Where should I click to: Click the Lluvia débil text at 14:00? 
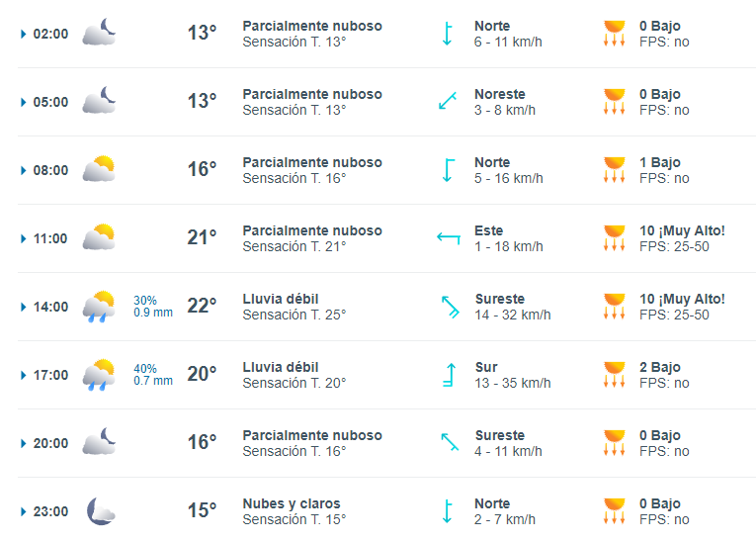point(281,300)
